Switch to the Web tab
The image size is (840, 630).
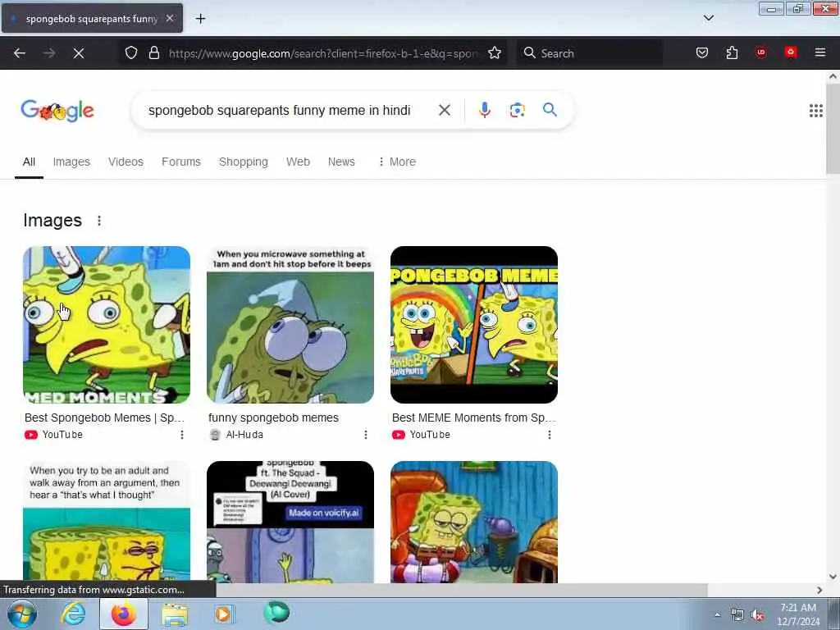click(x=298, y=162)
